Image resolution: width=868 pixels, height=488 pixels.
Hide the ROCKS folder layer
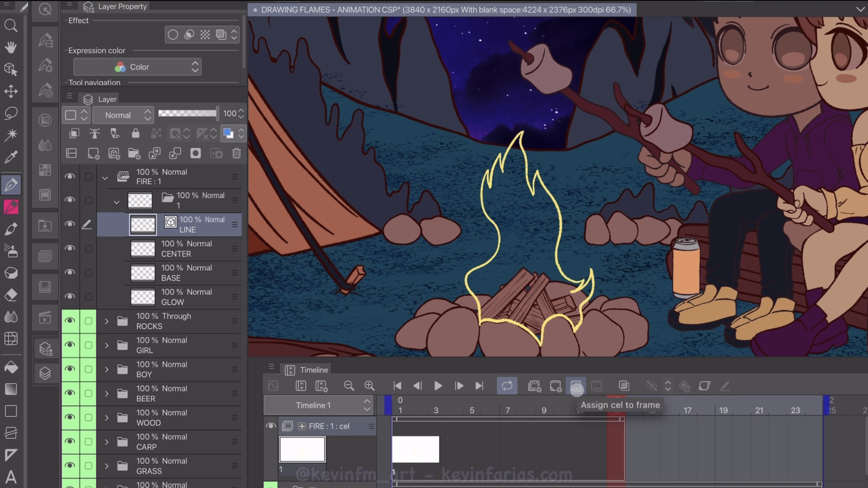[69, 320]
